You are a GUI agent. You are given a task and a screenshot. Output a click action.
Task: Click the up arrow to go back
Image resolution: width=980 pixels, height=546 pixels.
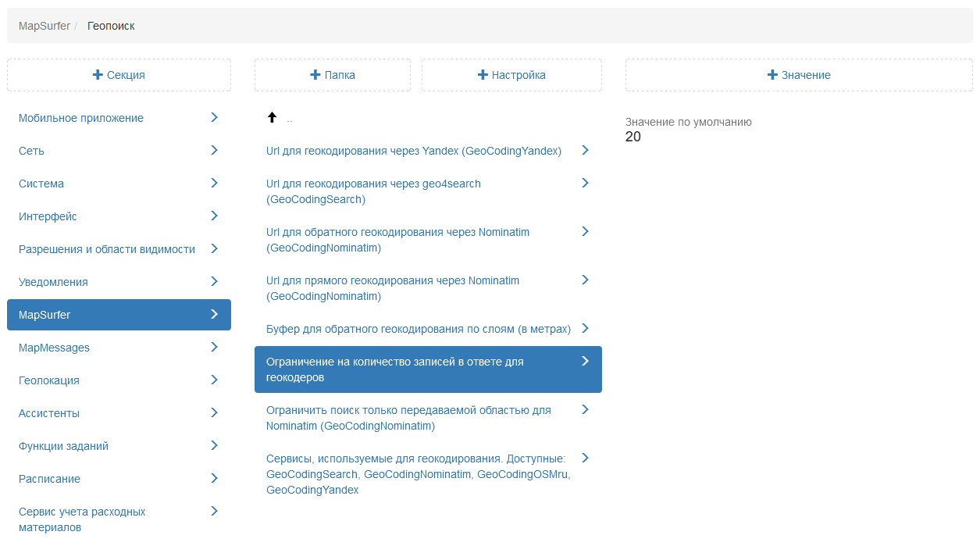coord(272,118)
